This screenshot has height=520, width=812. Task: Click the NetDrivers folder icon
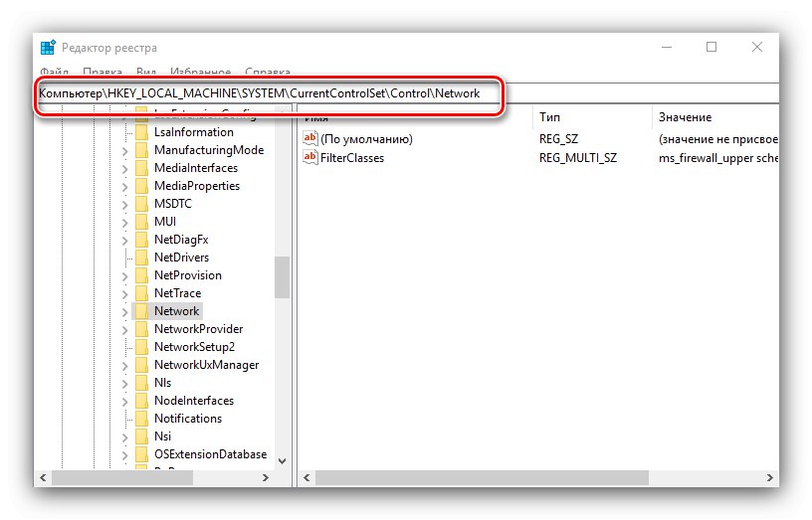click(141, 258)
